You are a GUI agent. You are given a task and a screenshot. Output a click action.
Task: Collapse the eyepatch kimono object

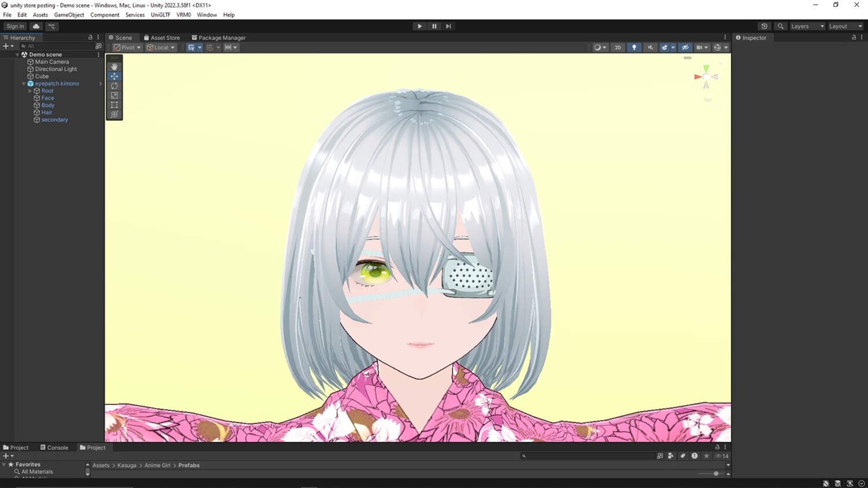click(24, 84)
